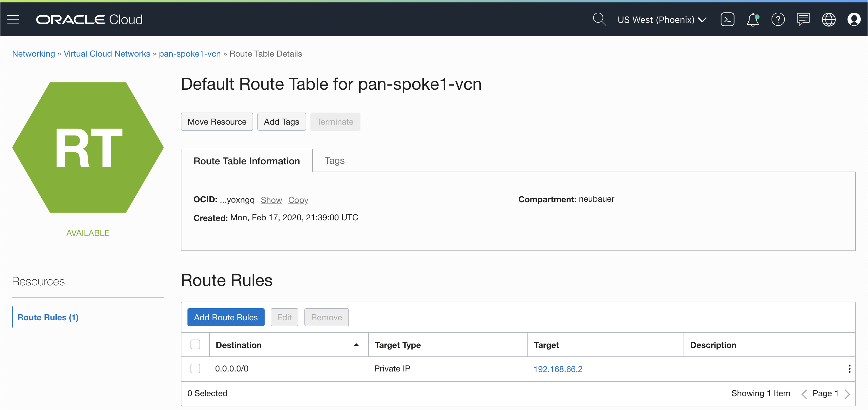868x410 pixels.
Task: Switch to the Tags tab
Action: [334, 160]
